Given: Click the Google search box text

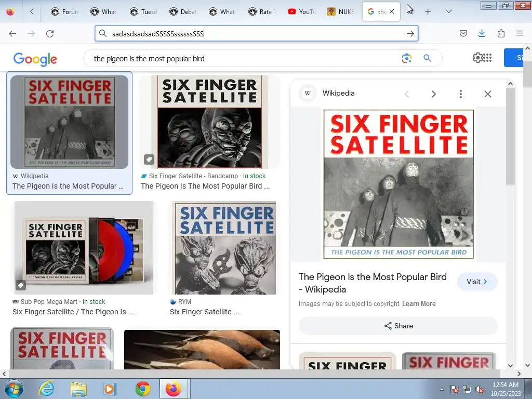Looking at the screenshot, I should (149, 59).
